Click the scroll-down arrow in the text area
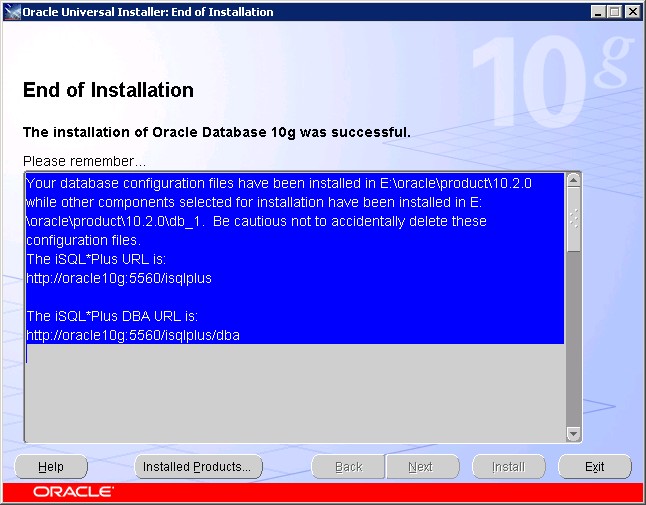 [573, 434]
